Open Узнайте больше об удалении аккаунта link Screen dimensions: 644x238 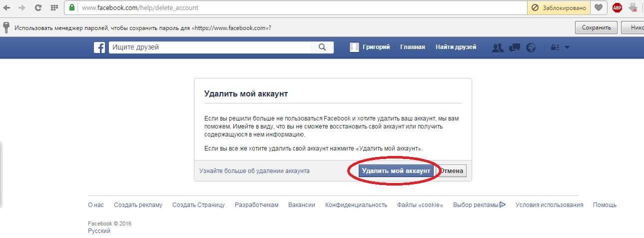254,171
